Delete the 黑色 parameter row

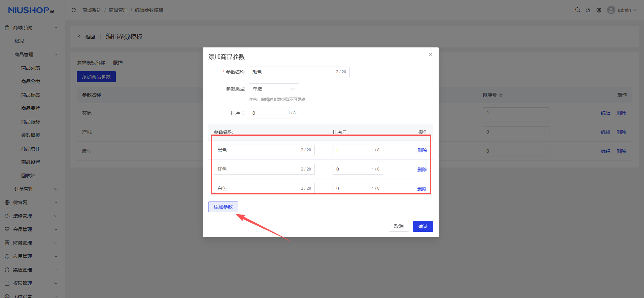pos(422,150)
